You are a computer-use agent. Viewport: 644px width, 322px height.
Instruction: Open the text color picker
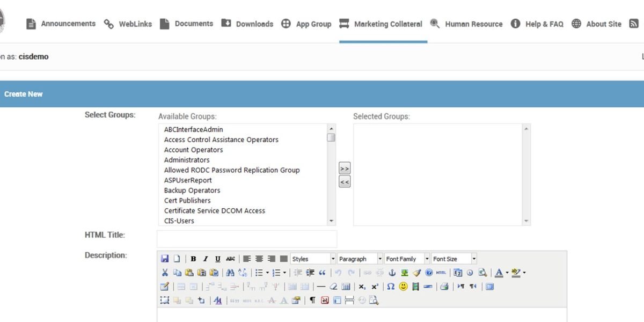[x=499, y=273]
